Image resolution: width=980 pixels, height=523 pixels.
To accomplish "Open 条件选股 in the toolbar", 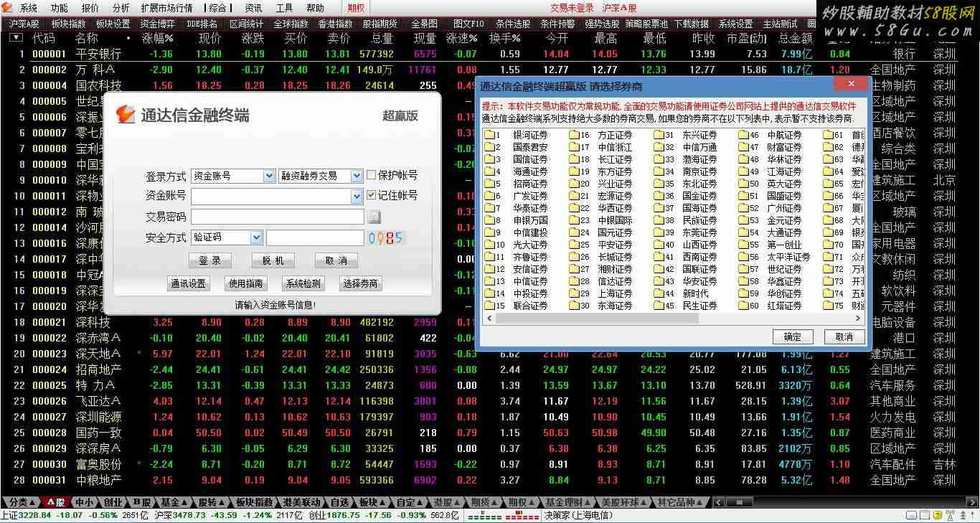I will (x=513, y=24).
